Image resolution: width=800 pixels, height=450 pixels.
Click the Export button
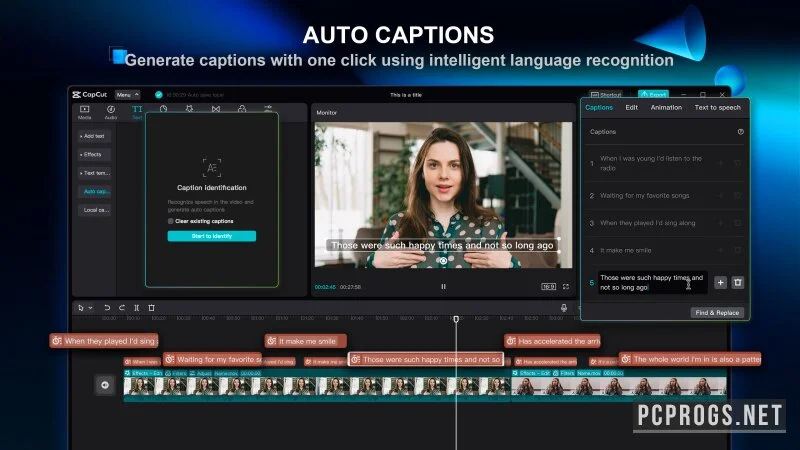653,94
